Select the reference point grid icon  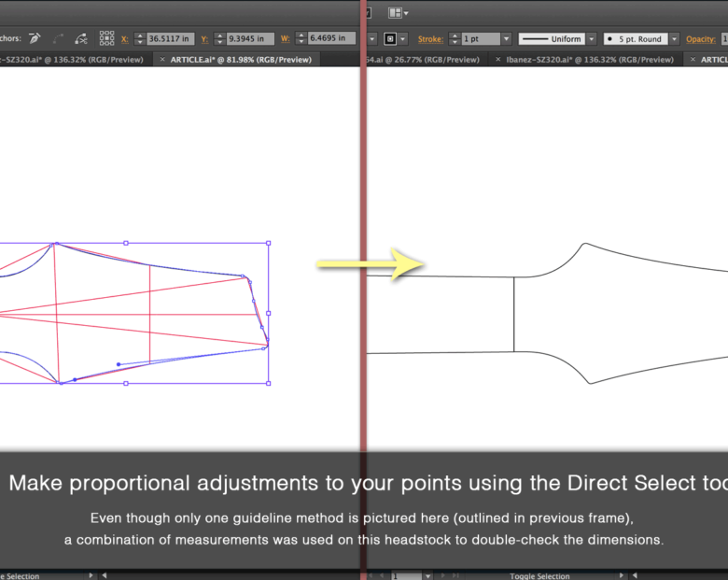107,38
